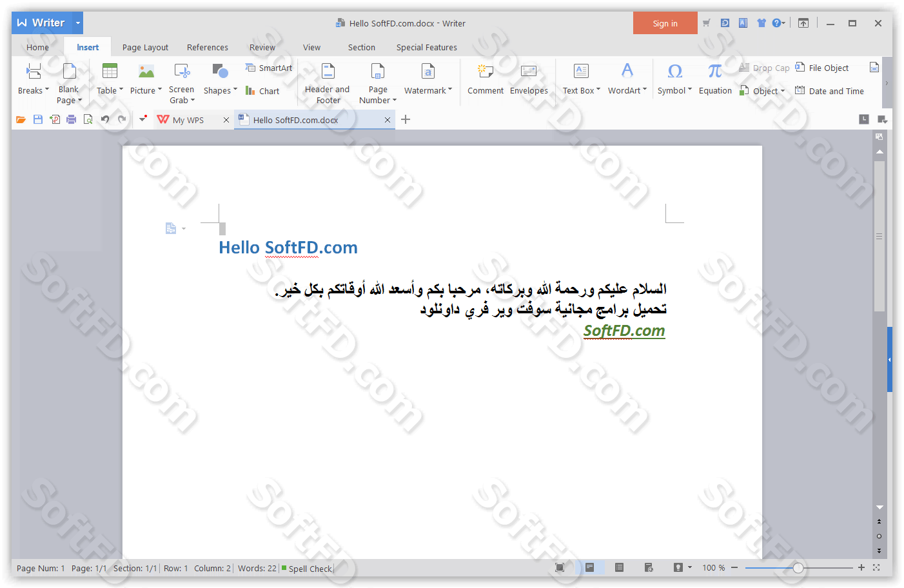Viewport: 904px width, 588px height.
Task: Print the document with printer icon
Action: pos(72,119)
